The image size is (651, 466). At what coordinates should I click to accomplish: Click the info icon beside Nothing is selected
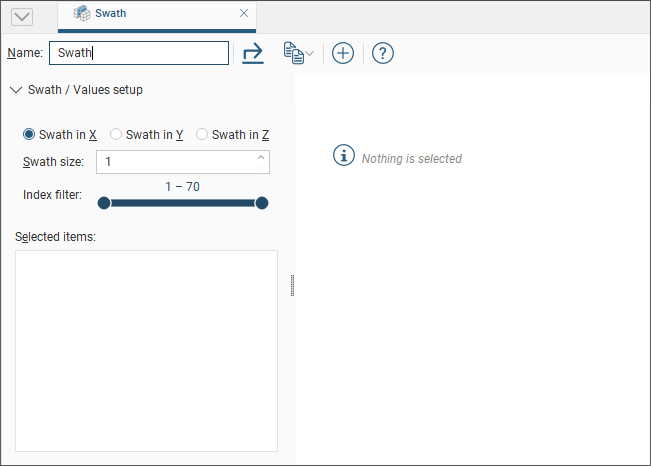pyautogui.click(x=343, y=156)
